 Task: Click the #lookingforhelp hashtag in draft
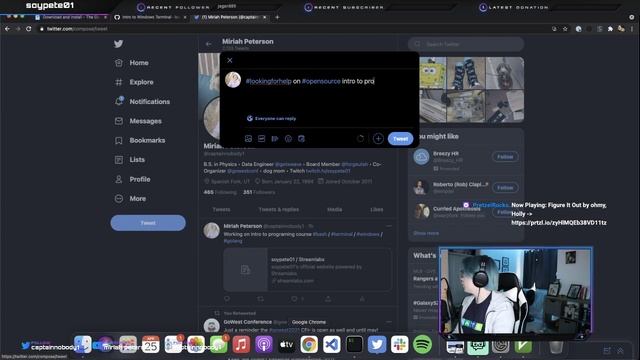[x=268, y=81]
